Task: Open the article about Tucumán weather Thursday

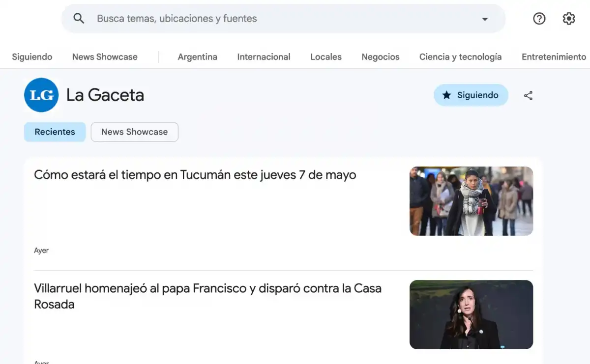Action: [195, 175]
